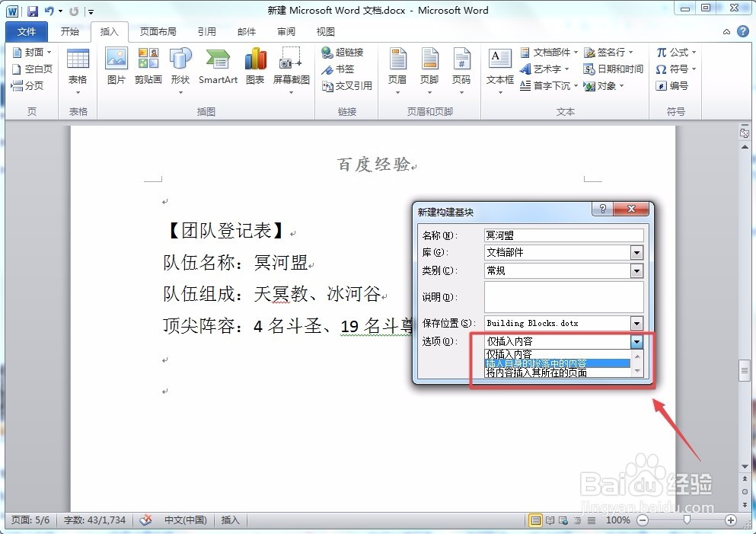
Task: Open the Symbol (符号) menu
Action: click(677, 69)
